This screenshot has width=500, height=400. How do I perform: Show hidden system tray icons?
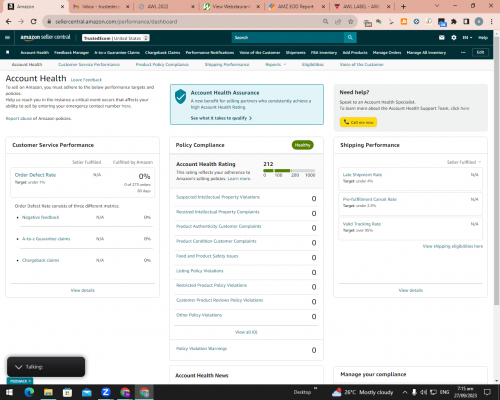tap(405, 392)
